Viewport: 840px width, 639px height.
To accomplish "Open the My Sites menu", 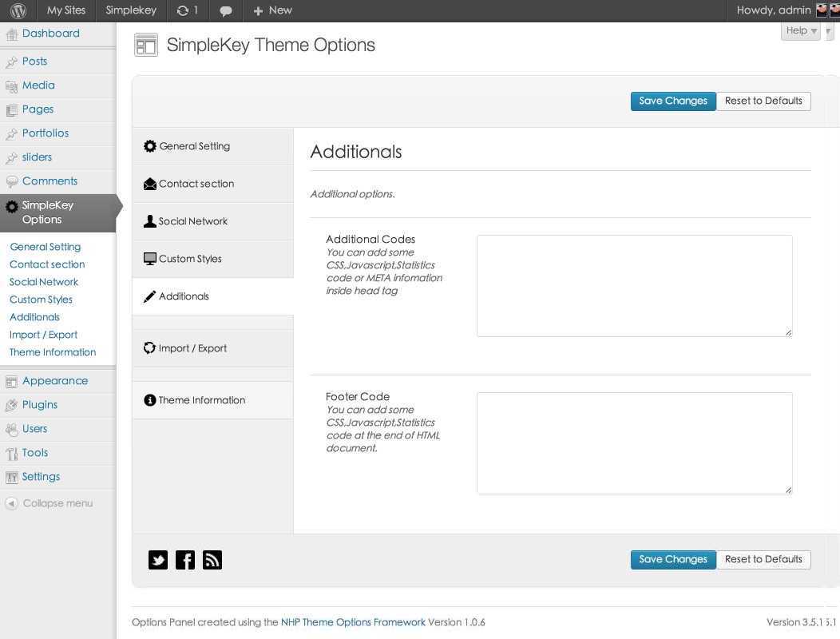I will [x=66, y=11].
